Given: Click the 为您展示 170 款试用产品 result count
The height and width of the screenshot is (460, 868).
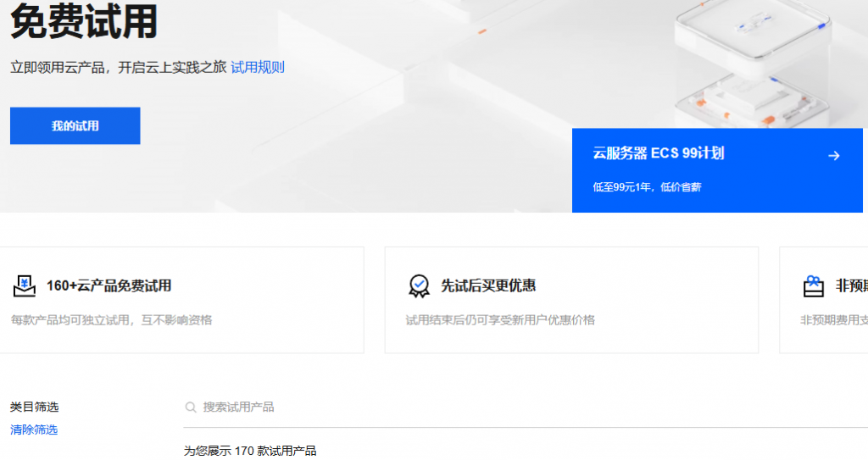Looking at the screenshot, I should [x=250, y=451].
